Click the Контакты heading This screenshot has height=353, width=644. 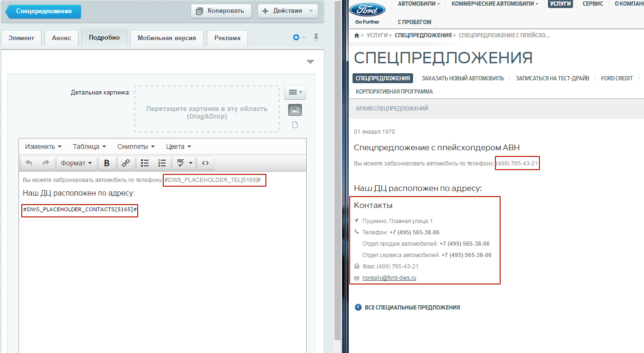click(x=373, y=206)
